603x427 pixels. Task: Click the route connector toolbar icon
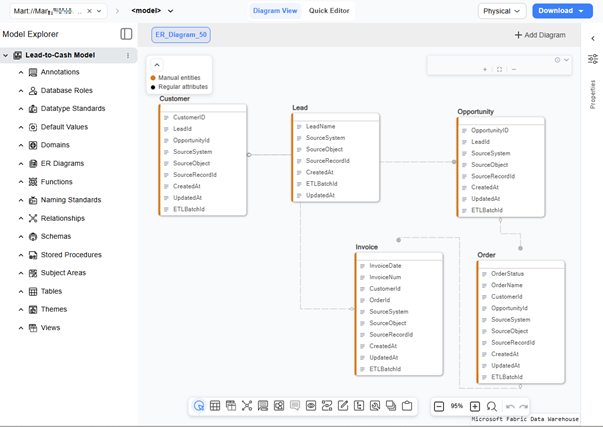(327, 406)
